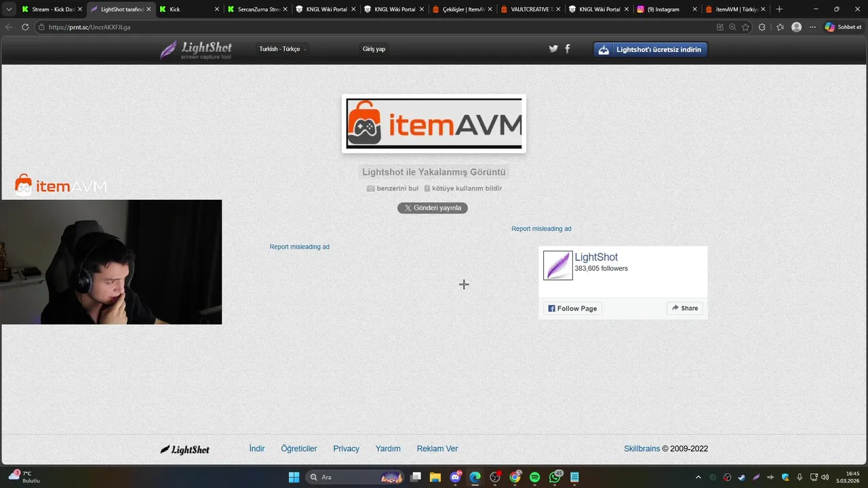Open LightShot's Twitter page via bird icon

click(553, 49)
